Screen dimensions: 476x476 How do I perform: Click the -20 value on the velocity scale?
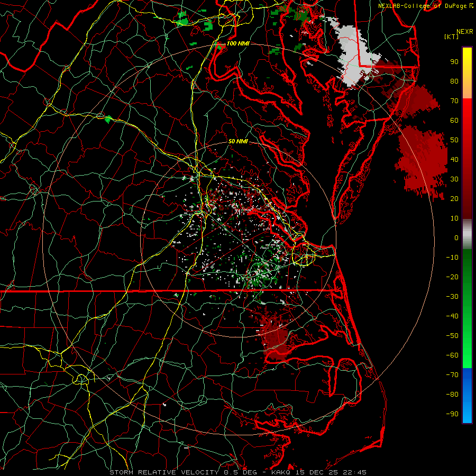click(452, 277)
